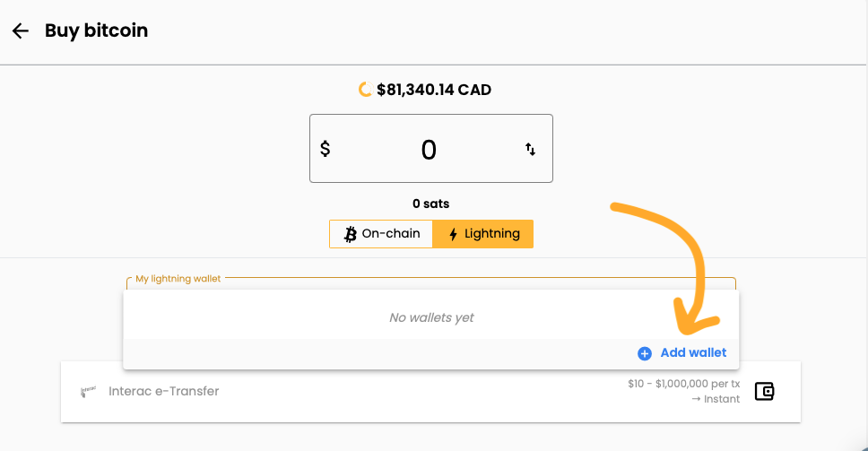Click the lightning bolt icon
The width and height of the screenshot is (868, 451).
453,234
